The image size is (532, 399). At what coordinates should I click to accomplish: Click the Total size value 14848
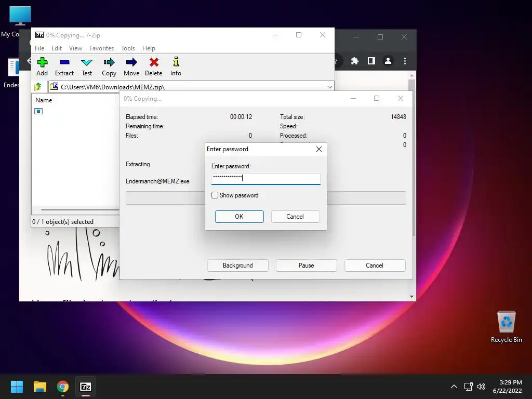click(x=398, y=117)
